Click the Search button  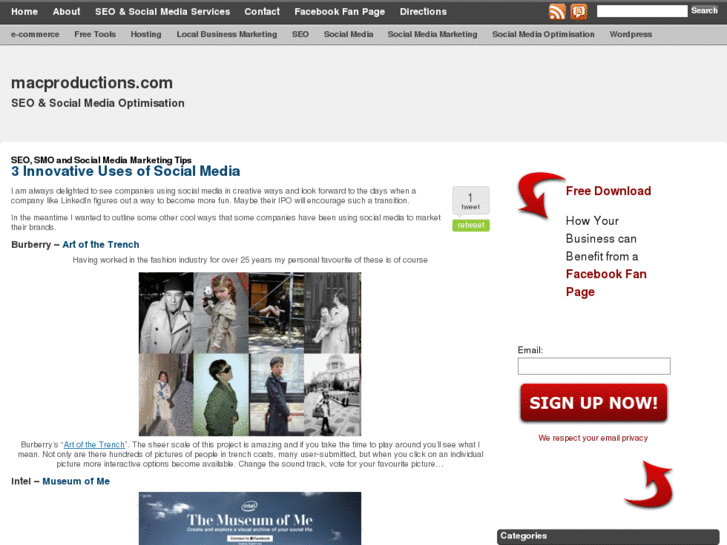704,11
